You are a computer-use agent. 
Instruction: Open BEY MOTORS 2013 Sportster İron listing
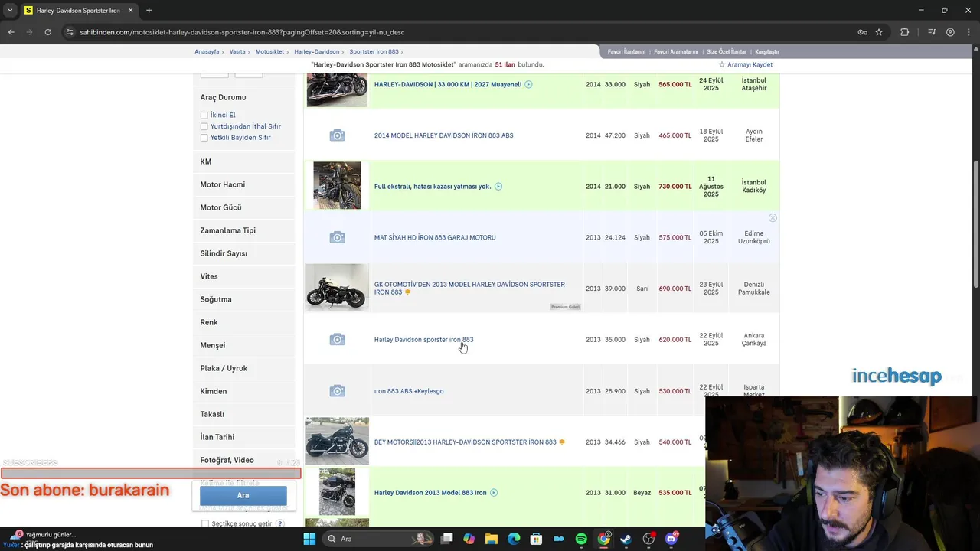point(465,442)
